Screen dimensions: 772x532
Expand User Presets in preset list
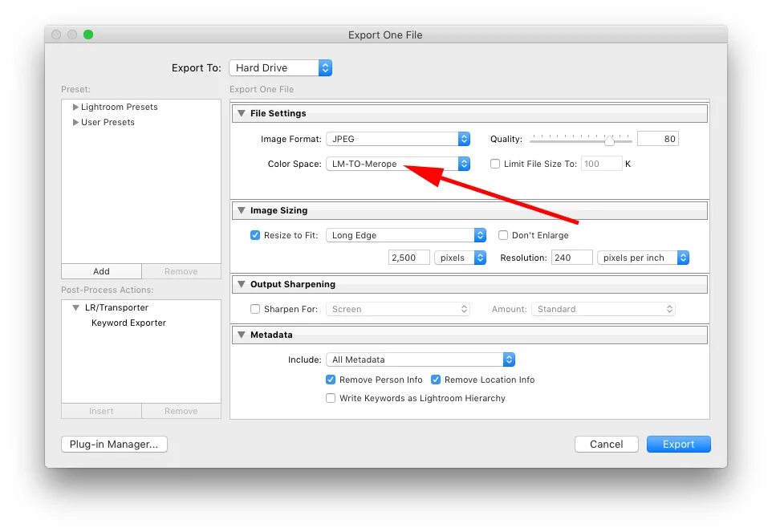click(75, 122)
